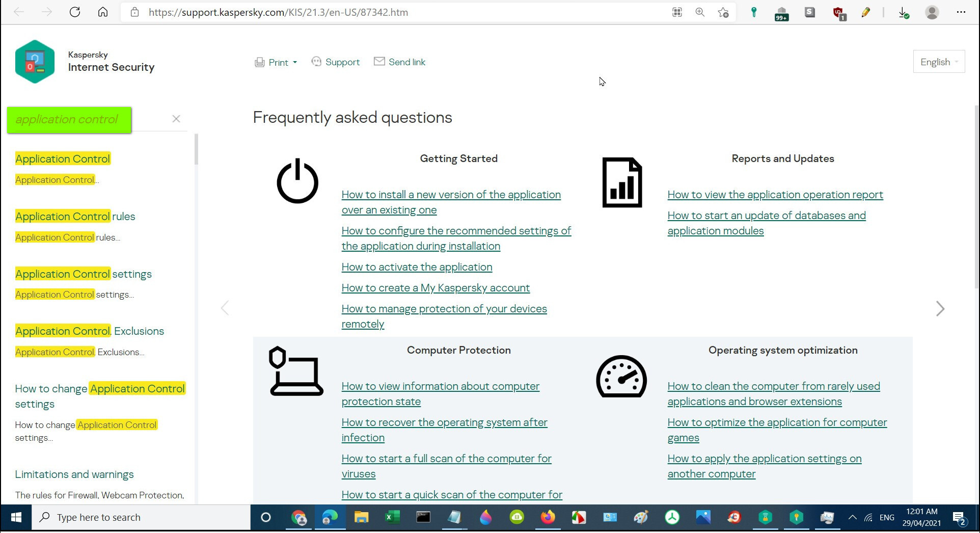Click the Computer Protection laptop shield icon
This screenshot has width=980, height=533.
(295, 371)
